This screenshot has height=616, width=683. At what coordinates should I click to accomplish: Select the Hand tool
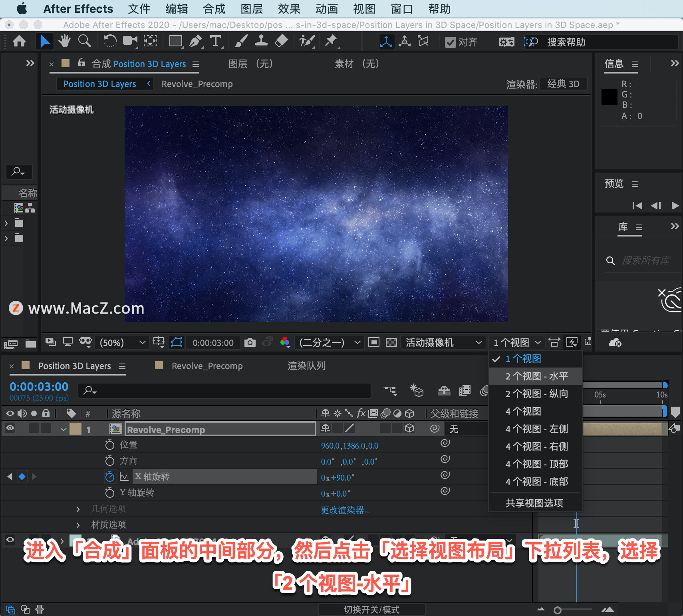pyautogui.click(x=64, y=41)
